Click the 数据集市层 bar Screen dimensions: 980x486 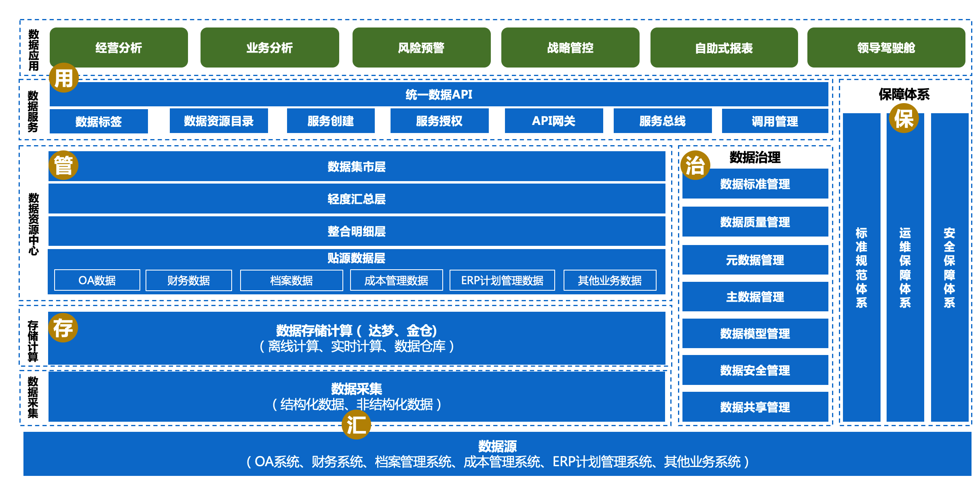coord(357,166)
